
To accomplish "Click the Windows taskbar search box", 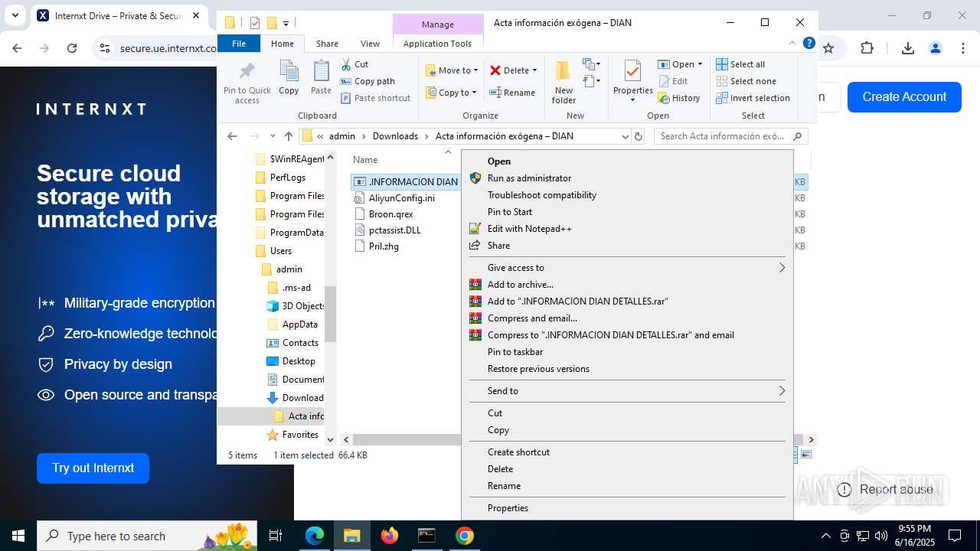I will (147, 536).
